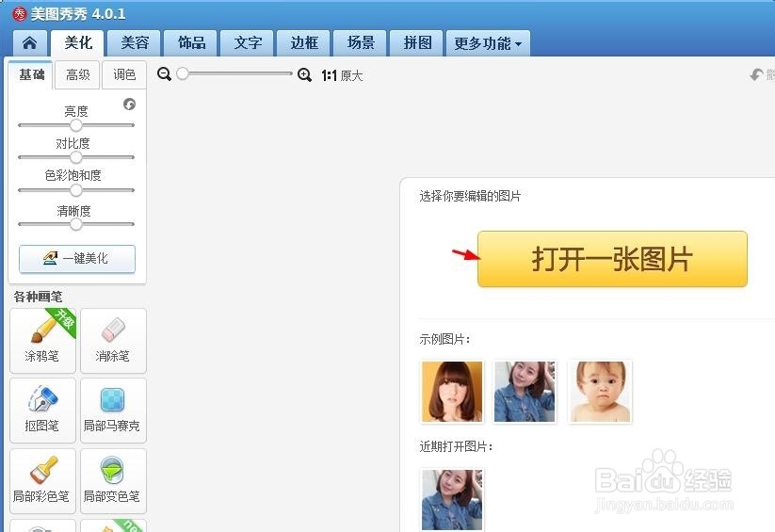
Task: Select the 涂鸦笔 doodle brush tool
Action: coord(43,341)
